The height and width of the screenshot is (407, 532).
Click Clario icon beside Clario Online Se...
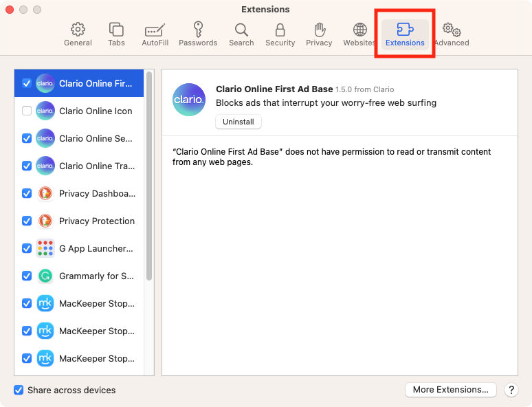(x=45, y=138)
